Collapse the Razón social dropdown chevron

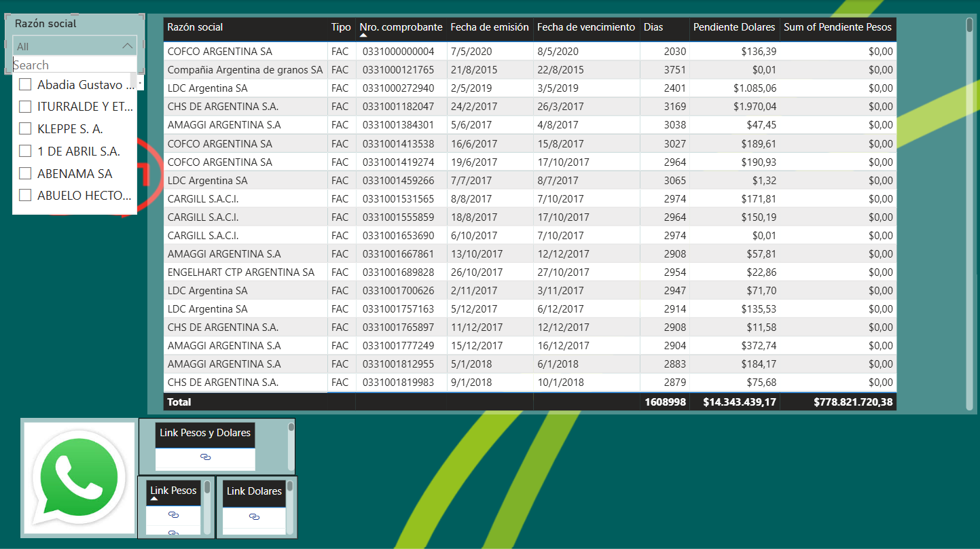(x=128, y=46)
